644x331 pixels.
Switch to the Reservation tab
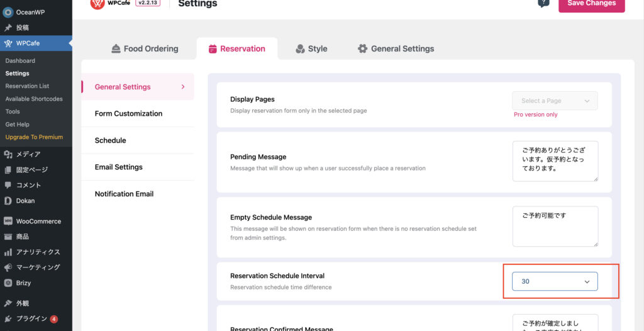coord(236,48)
